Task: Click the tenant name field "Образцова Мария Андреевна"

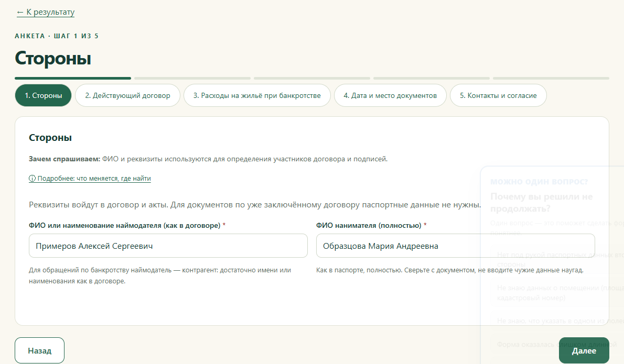Action: point(455,246)
